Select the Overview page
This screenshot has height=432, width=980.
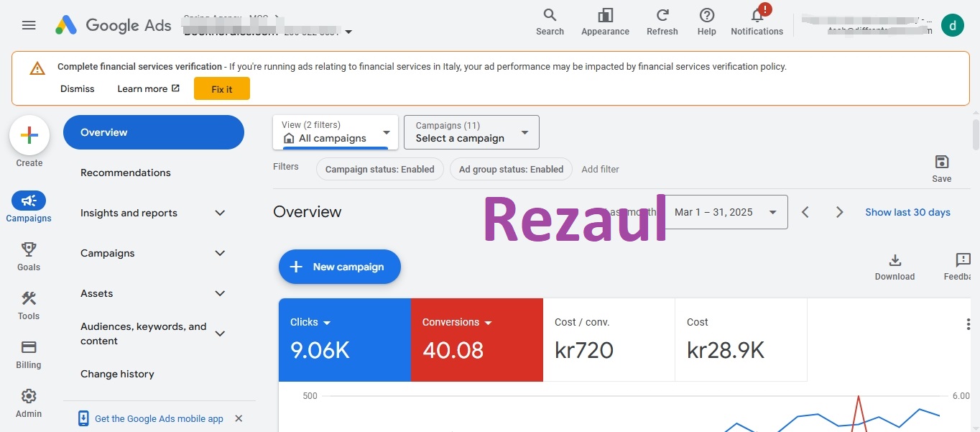click(154, 132)
